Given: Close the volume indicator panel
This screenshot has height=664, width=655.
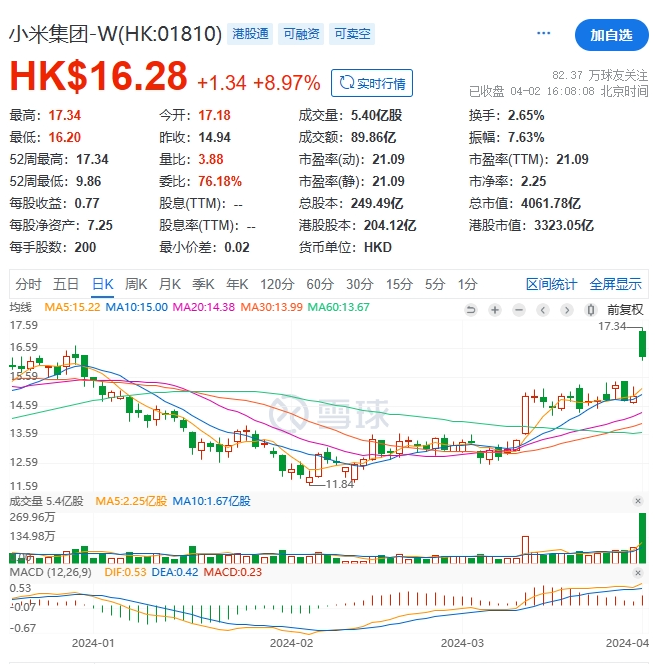Looking at the screenshot, I should click(x=638, y=501).
